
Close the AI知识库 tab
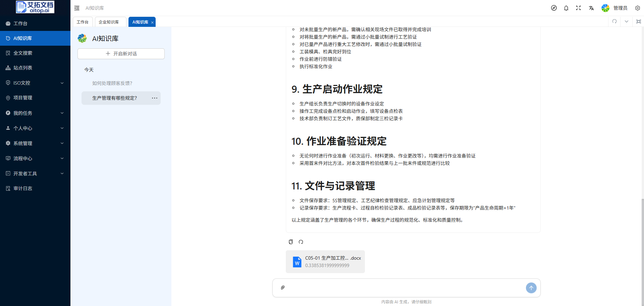pos(152,23)
